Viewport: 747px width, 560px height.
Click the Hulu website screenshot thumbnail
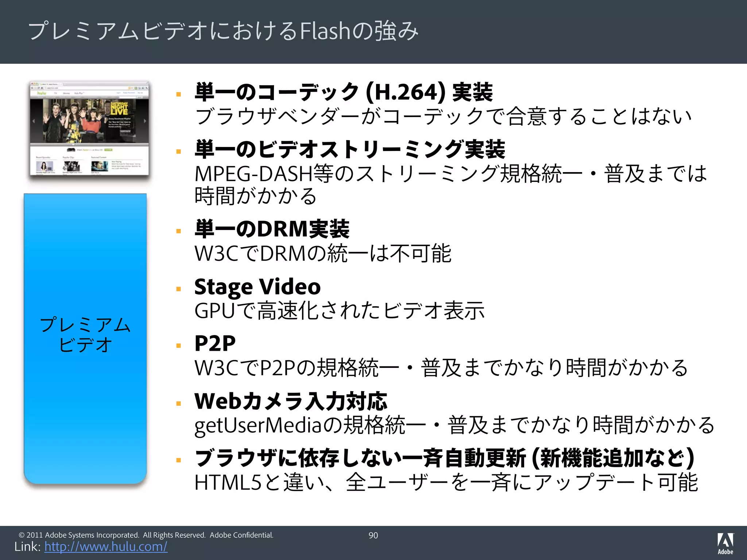tap(89, 128)
